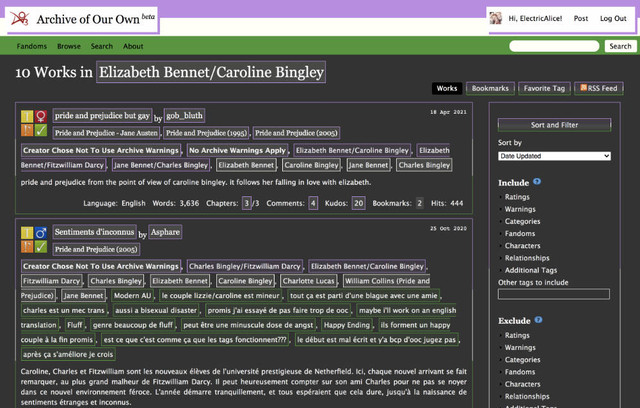Open the Search menu in the green bar

click(102, 46)
